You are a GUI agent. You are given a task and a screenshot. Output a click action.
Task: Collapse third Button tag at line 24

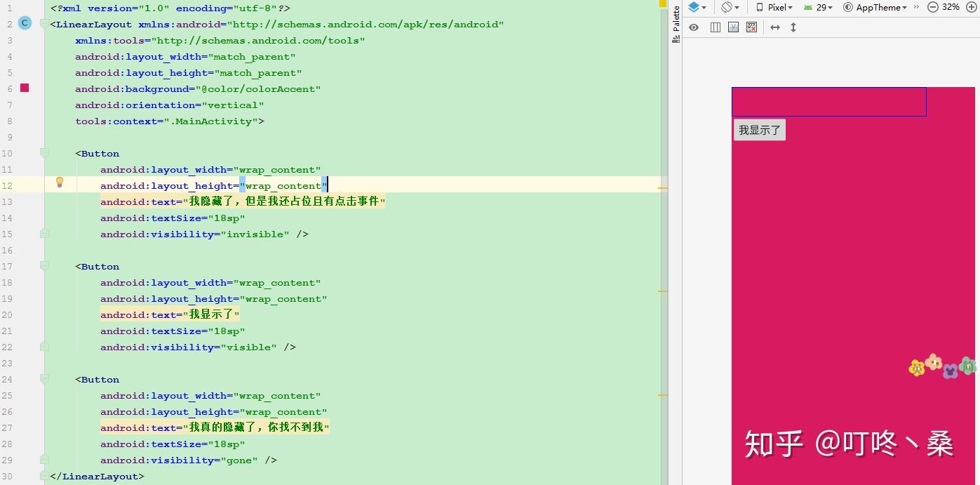(x=45, y=379)
